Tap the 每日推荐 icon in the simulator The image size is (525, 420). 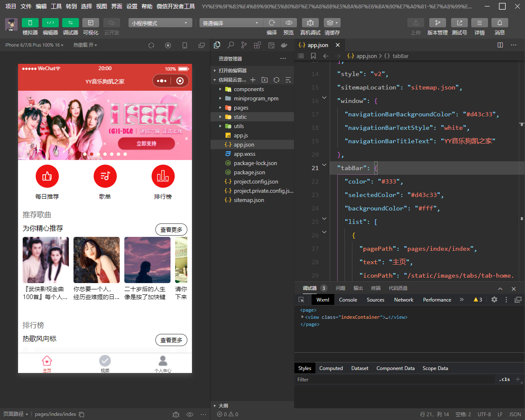tap(47, 176)
